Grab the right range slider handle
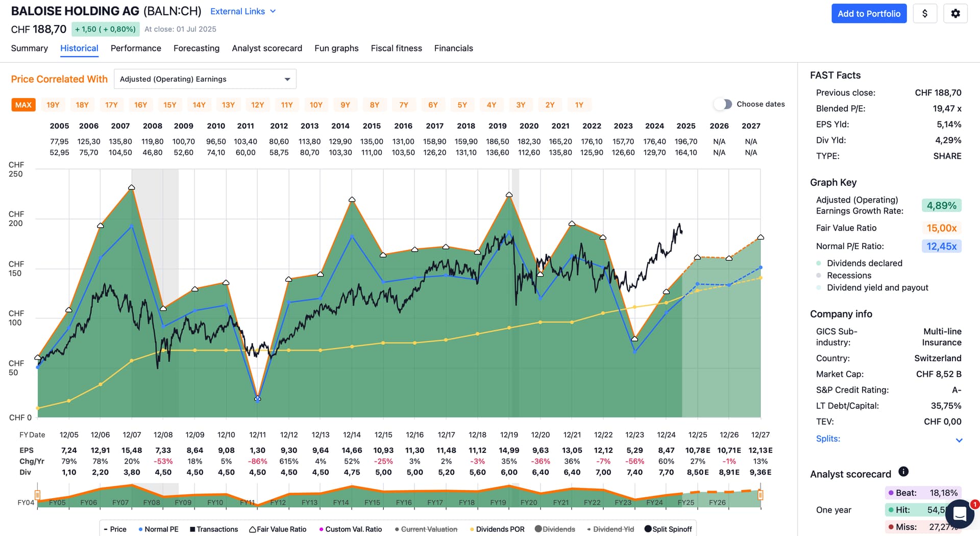The image size is (980, 536). pos(761,495)
